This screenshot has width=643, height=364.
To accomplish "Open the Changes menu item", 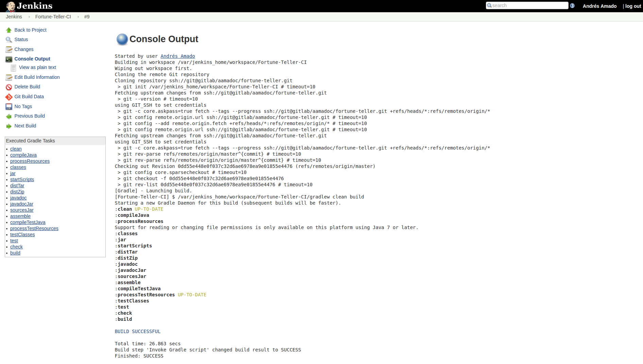I will 24,49.
